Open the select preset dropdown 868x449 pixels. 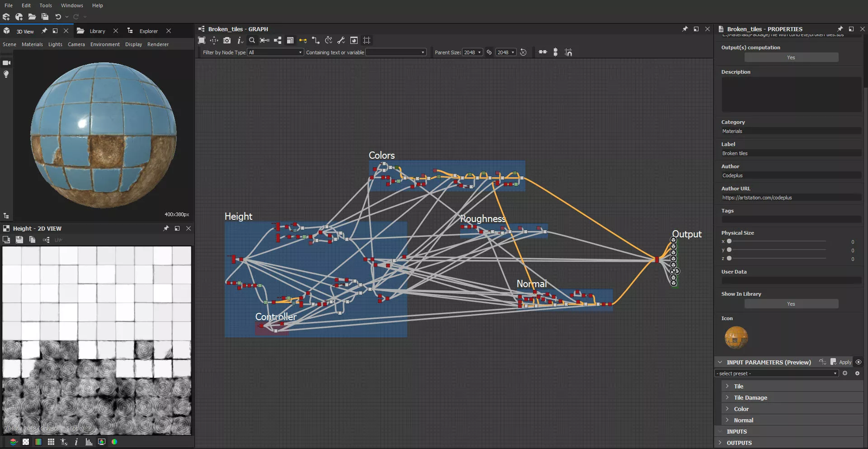pyautogui.click(x=777, y=373)
